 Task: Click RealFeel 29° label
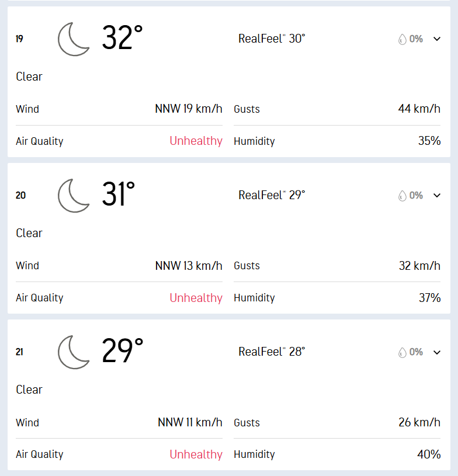(272, 195)
